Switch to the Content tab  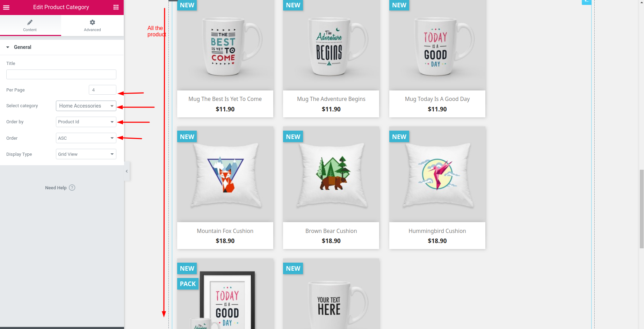(x=30, y=25)
